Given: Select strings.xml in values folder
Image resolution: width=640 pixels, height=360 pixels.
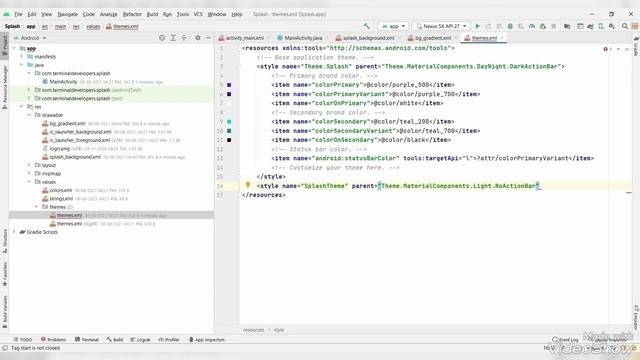Looking at the screenshot, I should point(61,199).
